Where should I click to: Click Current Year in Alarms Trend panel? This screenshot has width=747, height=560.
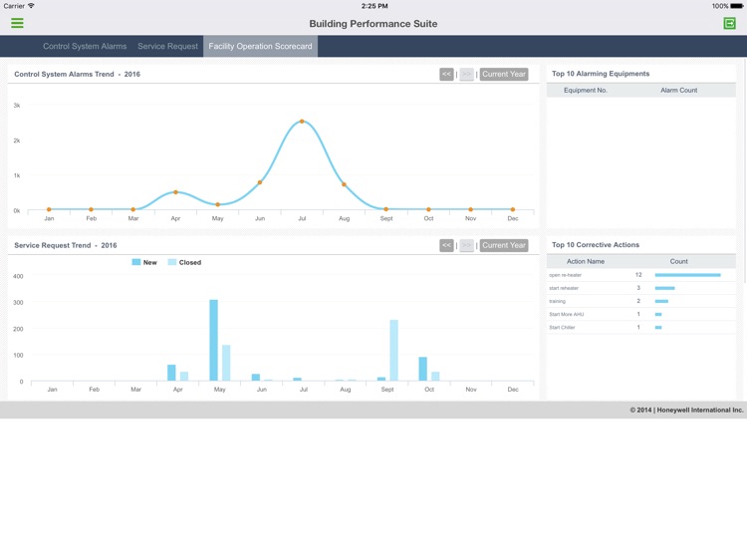click(504, 74)
